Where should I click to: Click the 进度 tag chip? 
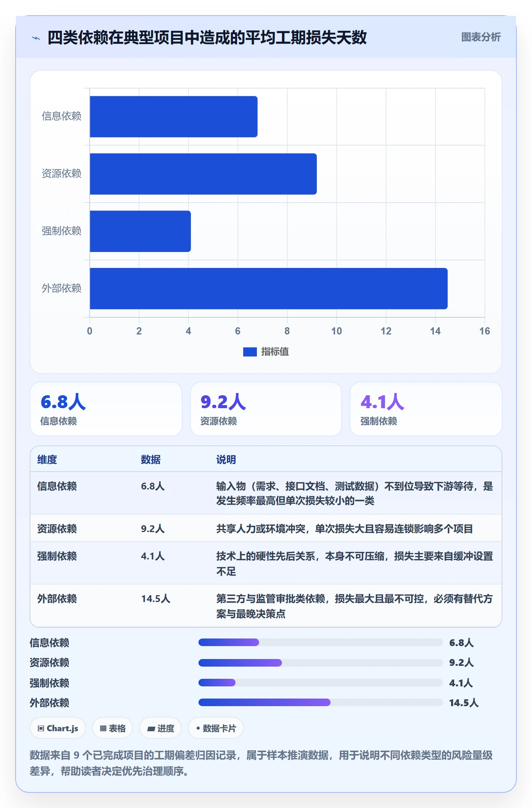point(160,728)
